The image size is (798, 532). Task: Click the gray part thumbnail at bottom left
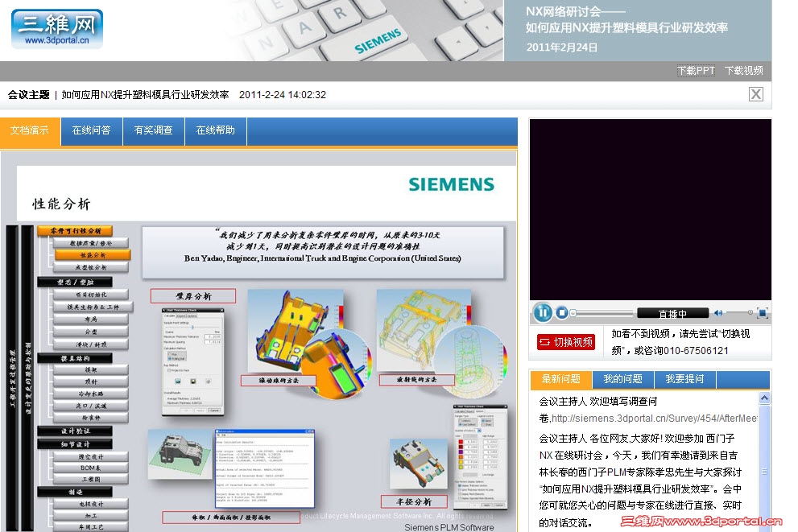180,454
